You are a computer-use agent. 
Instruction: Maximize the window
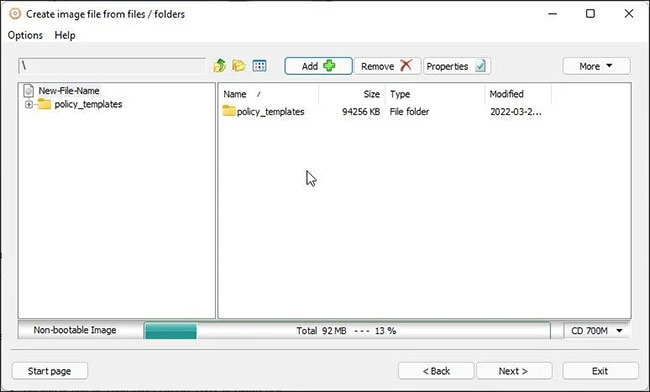click(590, 14)
